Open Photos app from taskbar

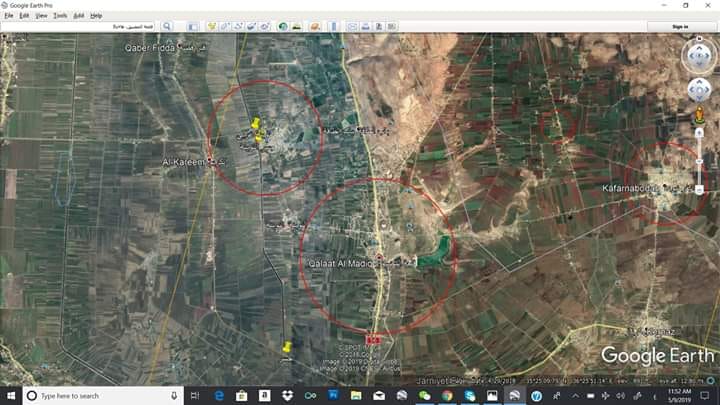click(x=492, y=396)
